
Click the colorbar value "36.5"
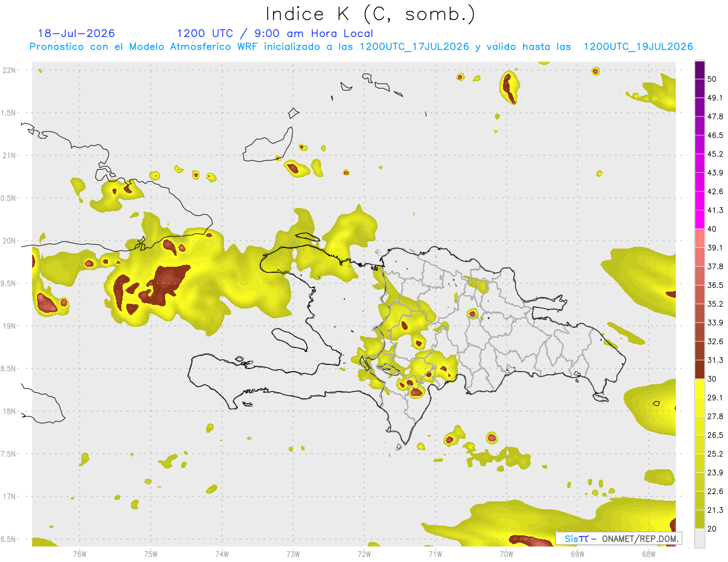[x=715, y=285]
